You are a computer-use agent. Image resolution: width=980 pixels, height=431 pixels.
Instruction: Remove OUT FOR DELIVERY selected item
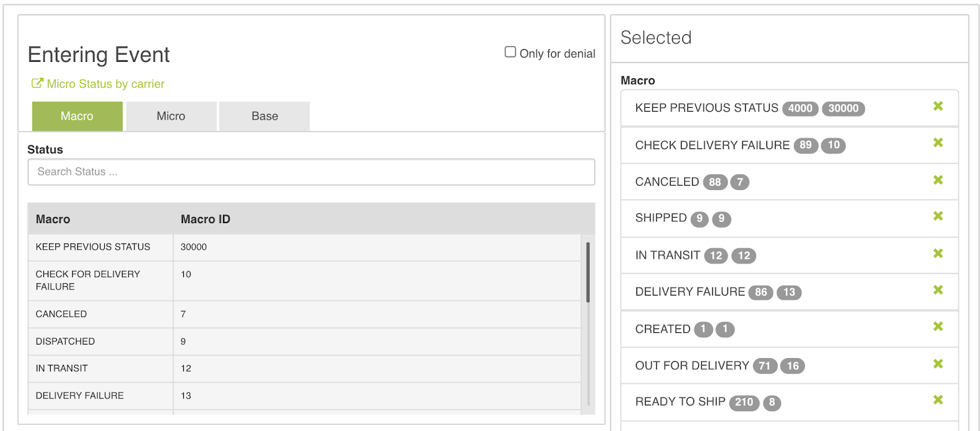coord(938,364)
